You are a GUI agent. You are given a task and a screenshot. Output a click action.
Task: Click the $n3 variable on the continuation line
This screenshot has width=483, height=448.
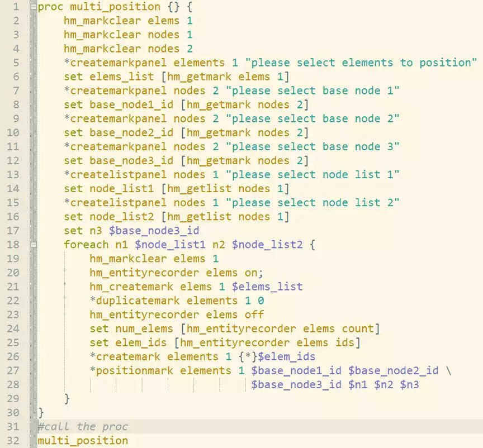409,384
